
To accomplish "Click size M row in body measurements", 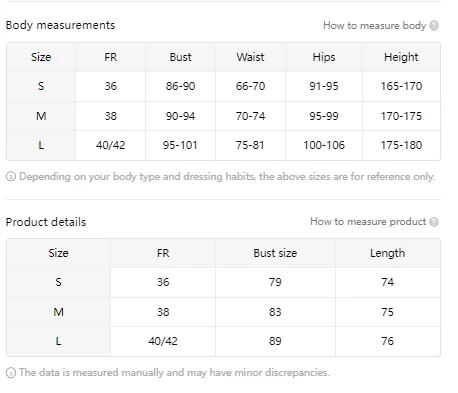I will pos(223,116).
